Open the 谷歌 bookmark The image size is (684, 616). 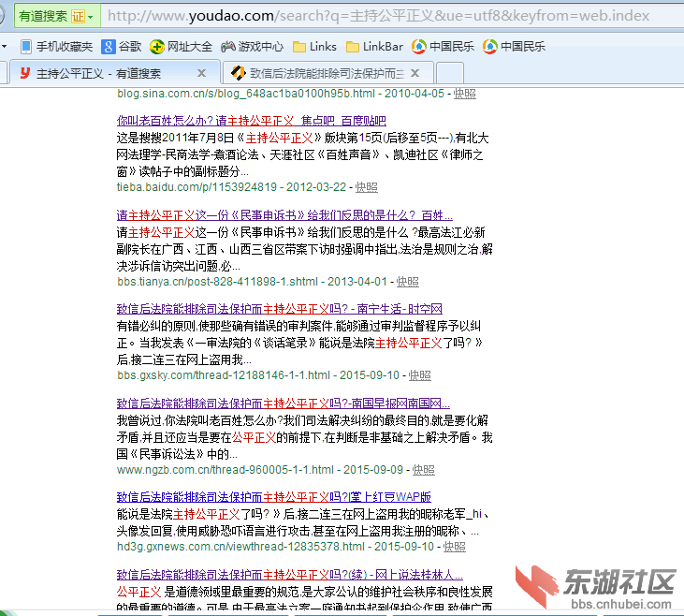pos(122,46)
